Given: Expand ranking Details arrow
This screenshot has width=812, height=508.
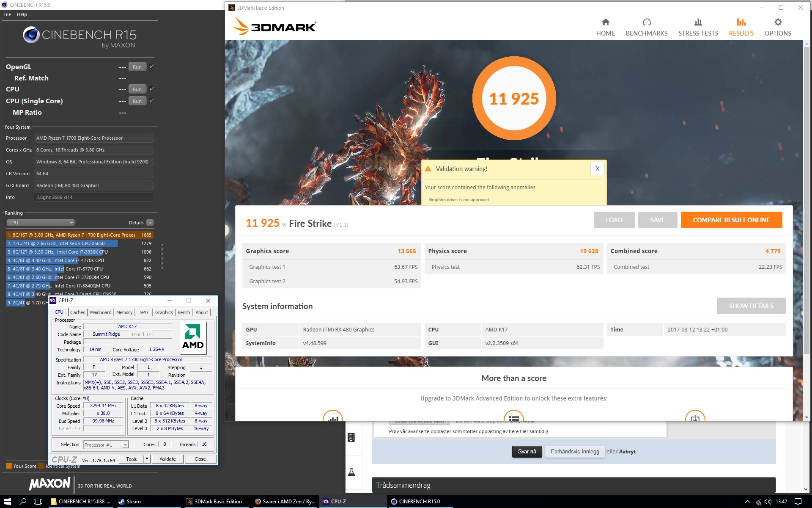Looking at the screenshot, I should point(150,223).
